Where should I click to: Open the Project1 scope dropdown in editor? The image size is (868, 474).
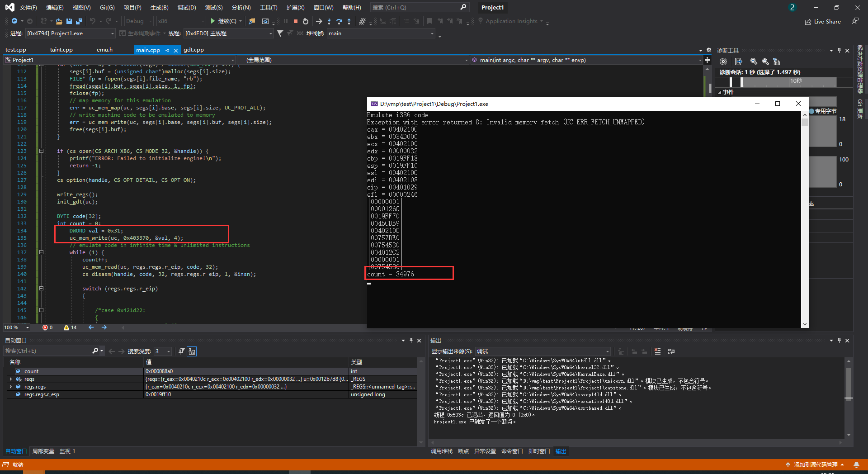pos(120,60)
